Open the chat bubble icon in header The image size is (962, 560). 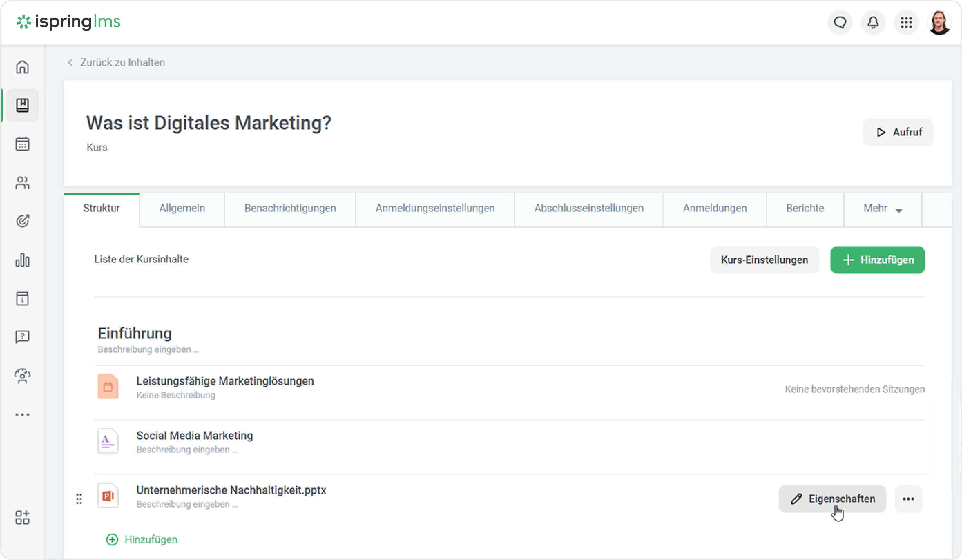[840, 22]
